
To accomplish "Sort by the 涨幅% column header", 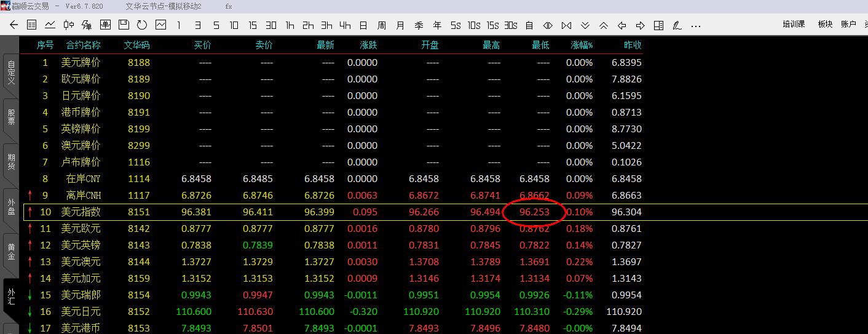I will coord(582,45).
